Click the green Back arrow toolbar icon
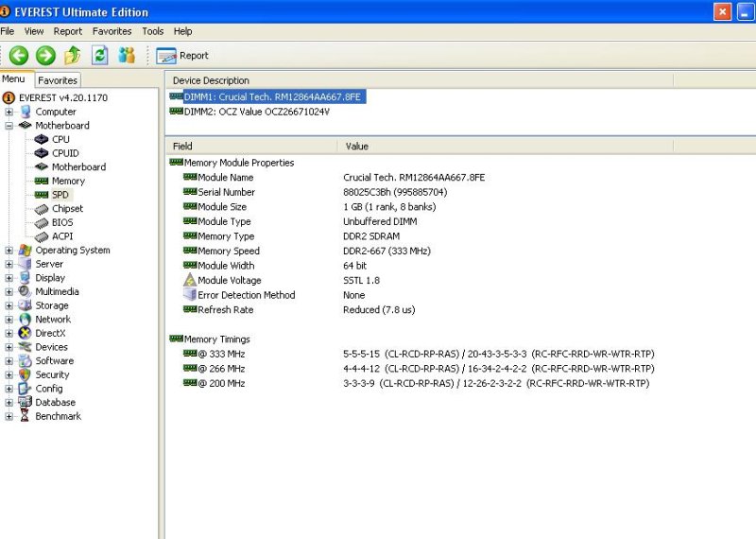Screen dimensions: 756x539 (x=19, y=56)
